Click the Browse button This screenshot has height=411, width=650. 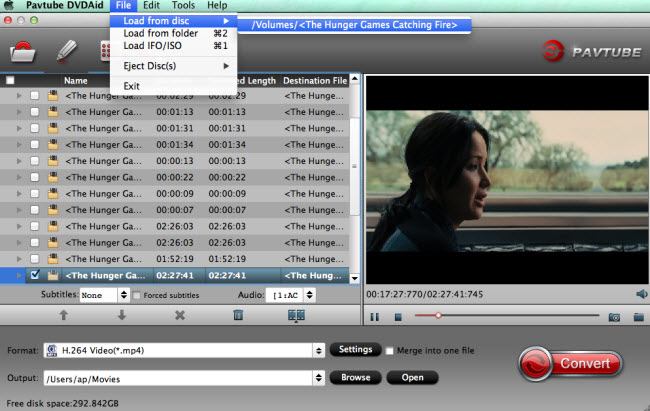(355, 377)
